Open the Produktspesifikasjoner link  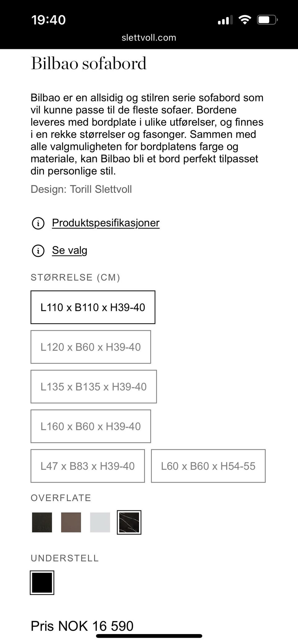coord(106,223)
